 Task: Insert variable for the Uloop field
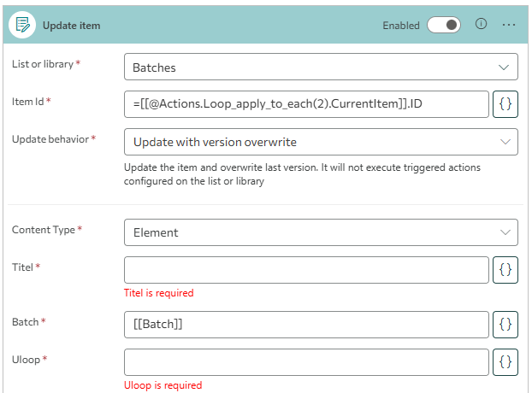pos(505,361)
